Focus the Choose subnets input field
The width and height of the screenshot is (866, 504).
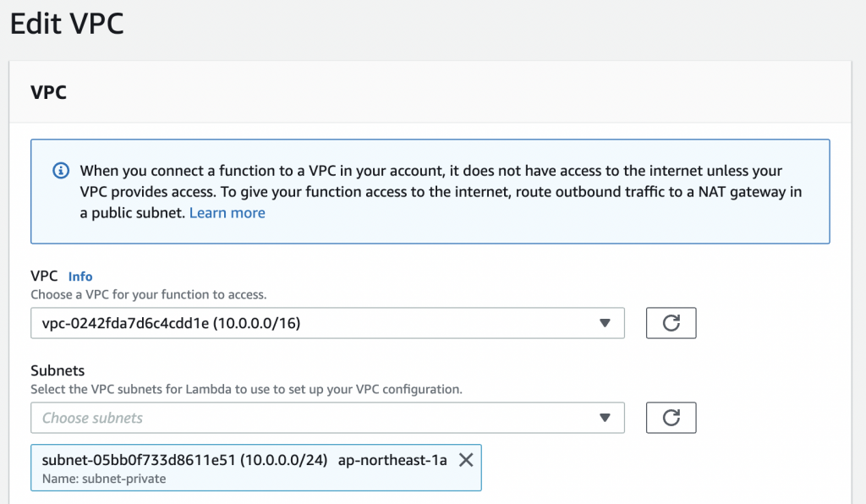click(327, 418)
